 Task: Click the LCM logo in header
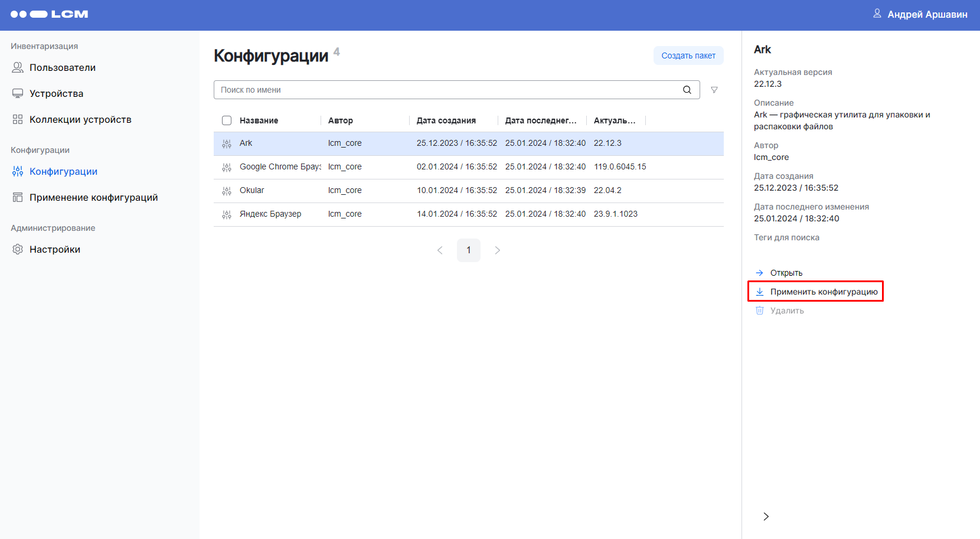coord(50,14)
